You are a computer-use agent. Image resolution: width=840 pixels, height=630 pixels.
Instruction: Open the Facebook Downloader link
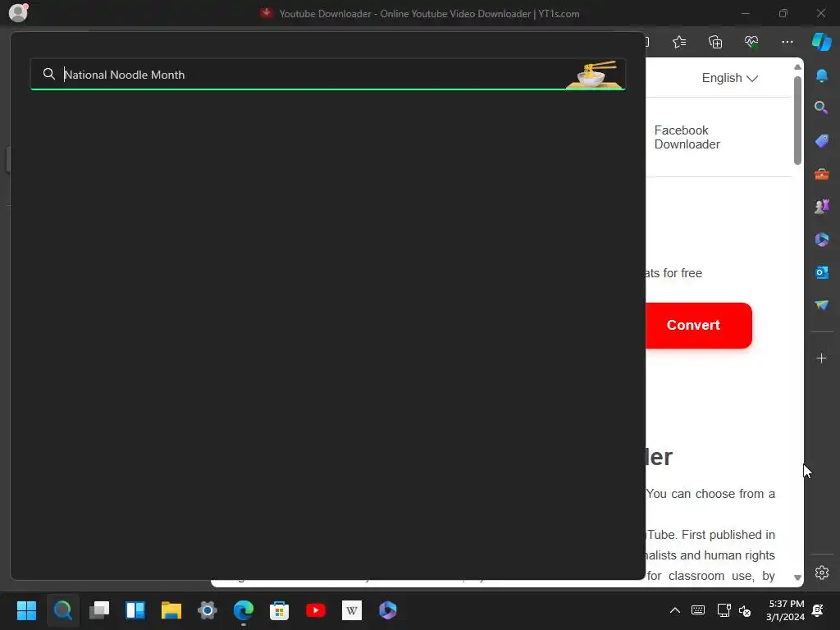click(x=687, y=137)
